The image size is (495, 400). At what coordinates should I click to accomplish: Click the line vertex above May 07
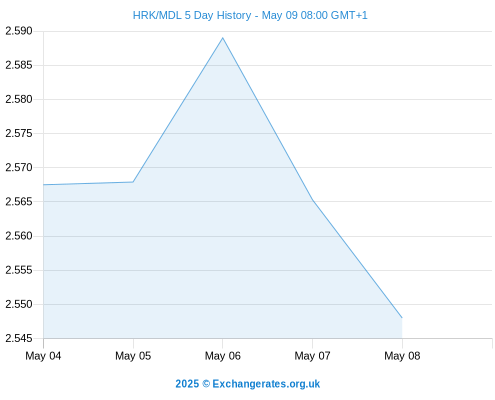[x=312, y=200]
